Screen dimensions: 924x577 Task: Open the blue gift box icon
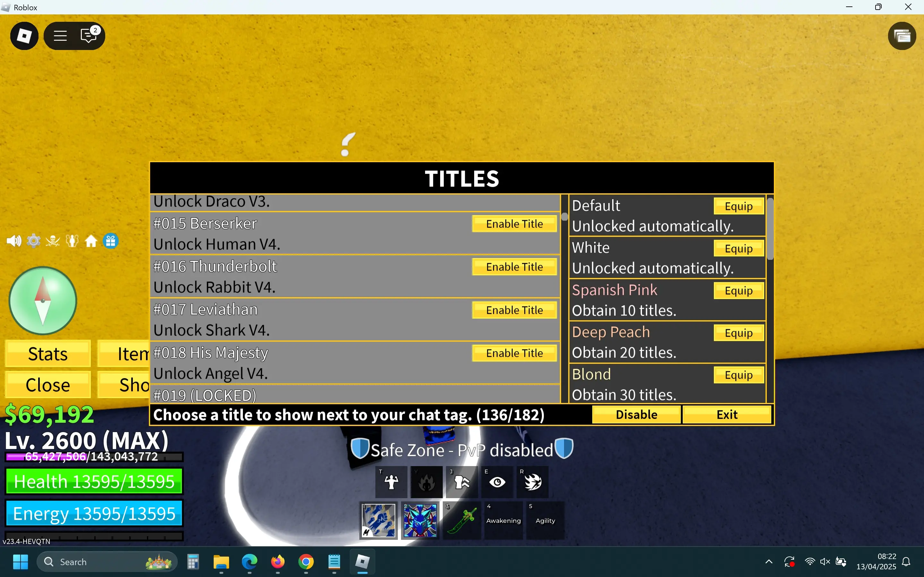111,241
